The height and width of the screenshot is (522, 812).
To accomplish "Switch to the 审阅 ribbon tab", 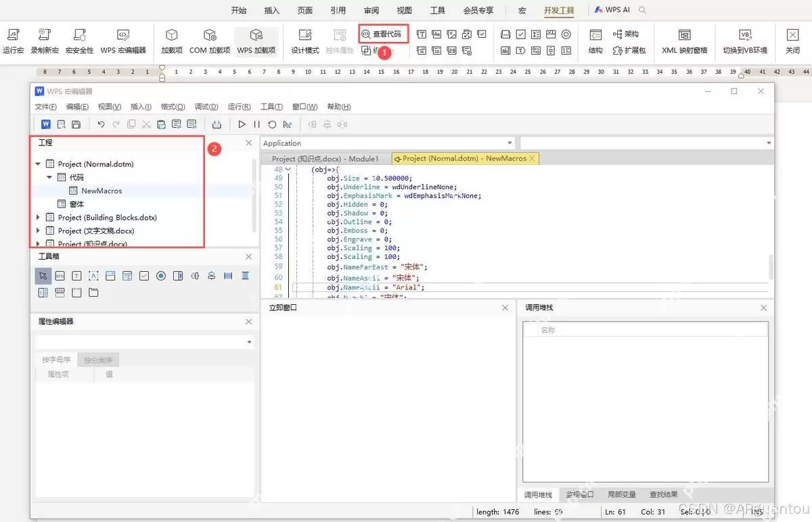I will point(371,10).
